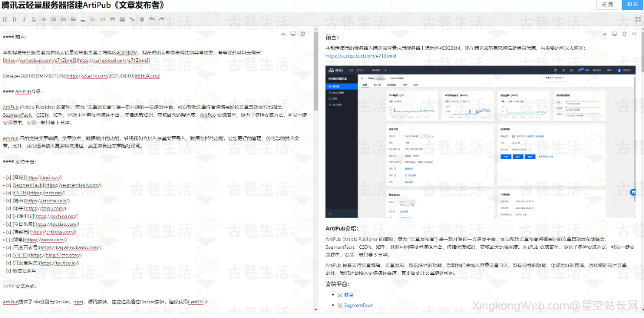This screenshot has height=318, width=644.
Task: Click the white button beside the blue button
Action: (x=607, y=5)
